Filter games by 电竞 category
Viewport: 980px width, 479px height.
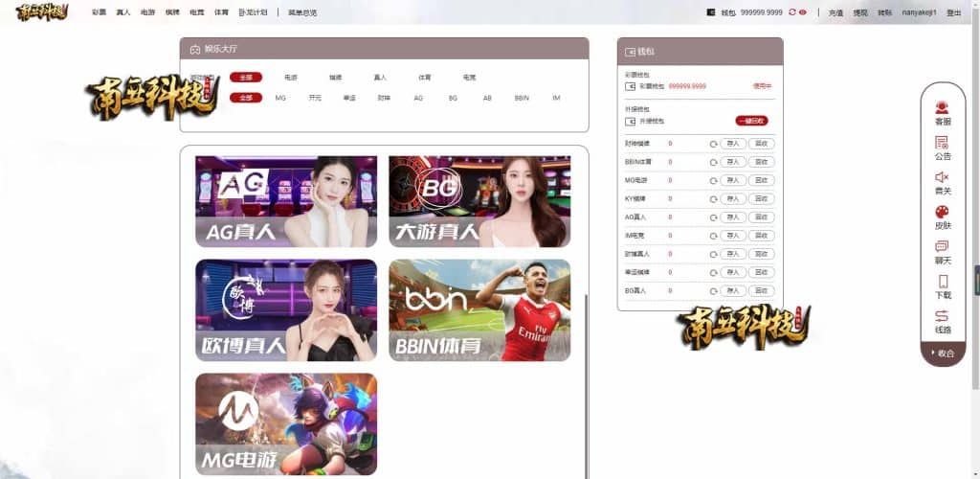(469, 78)
